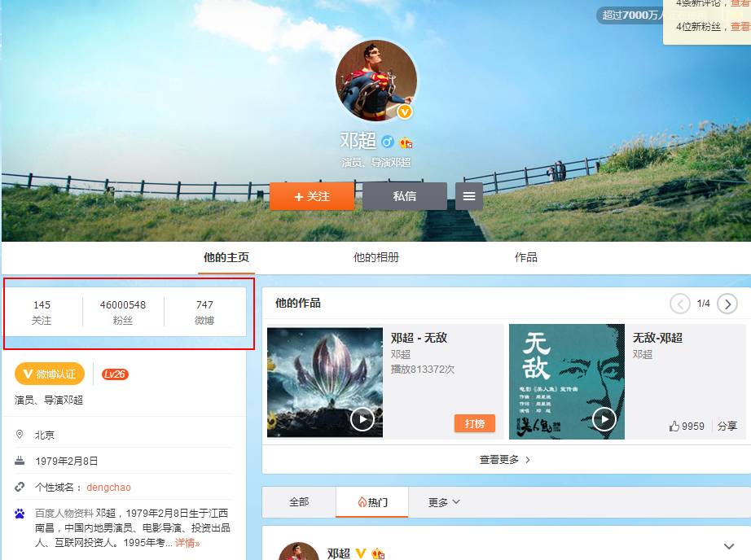The height and width of the screenshot is (560, 751).
Task: Click the 邓超 profile name heading
Action: (358, 141)
